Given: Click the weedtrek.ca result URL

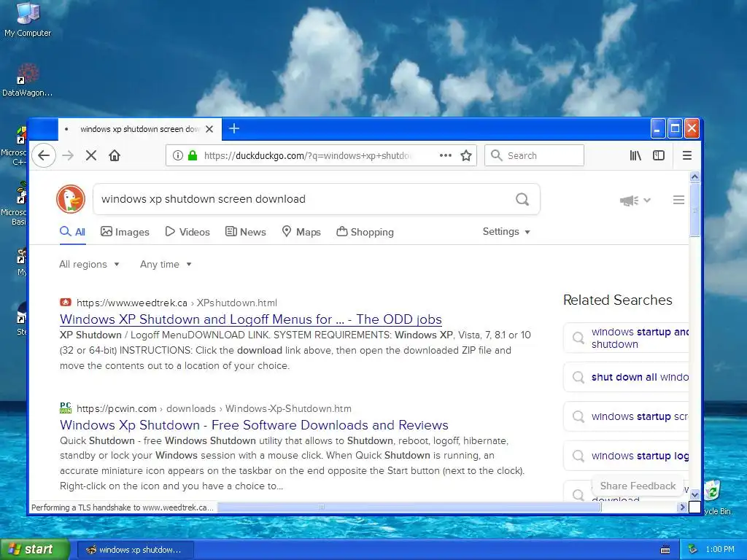Looking at the screenshot, I should coord(177,303).
